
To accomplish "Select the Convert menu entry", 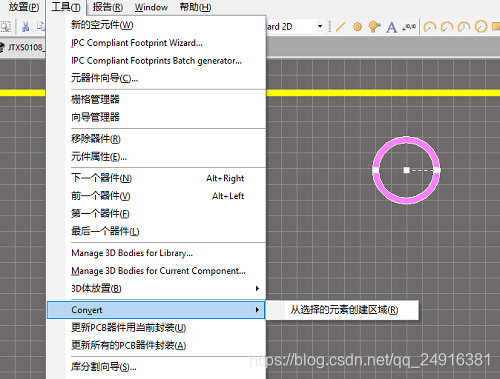I will (156, 310).
